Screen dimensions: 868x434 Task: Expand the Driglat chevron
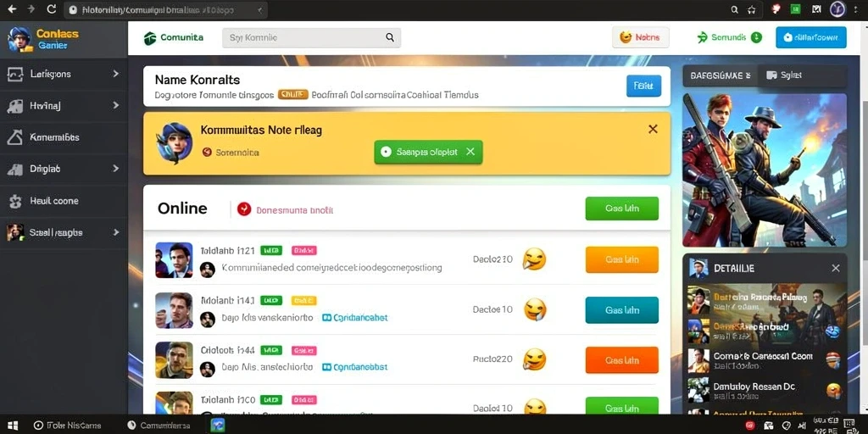(x=115, y=169)
